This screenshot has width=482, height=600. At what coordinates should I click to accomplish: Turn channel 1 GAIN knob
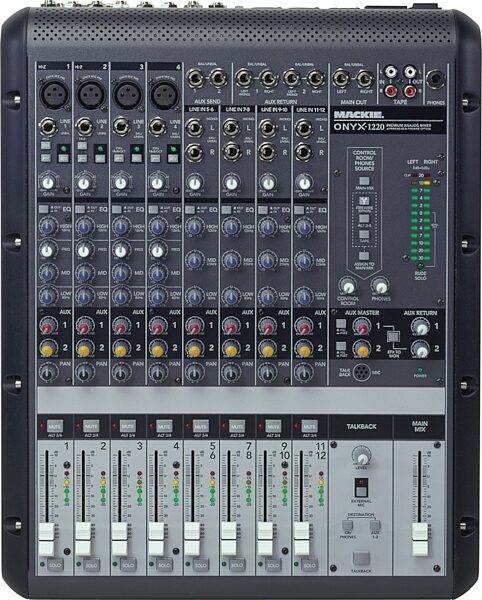(48, 183)
